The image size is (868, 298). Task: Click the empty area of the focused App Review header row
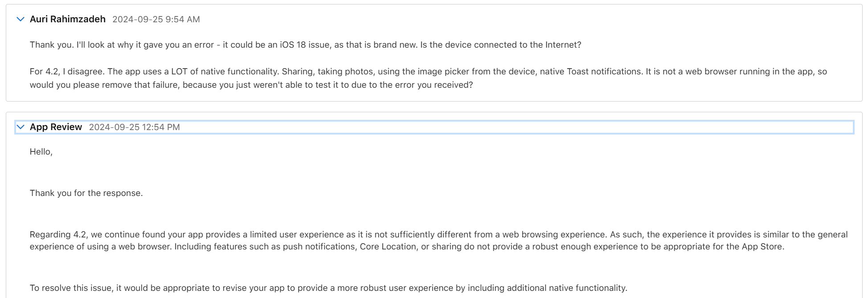pos(490,127)
